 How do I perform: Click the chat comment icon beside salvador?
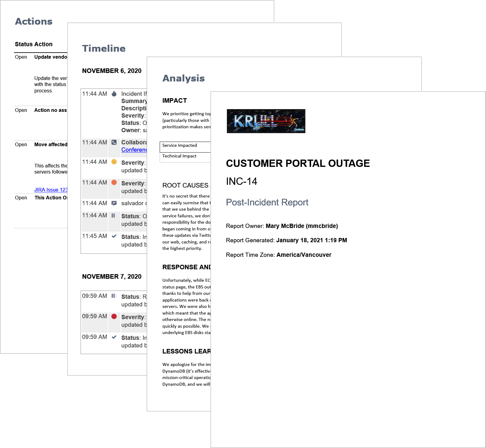114,203
